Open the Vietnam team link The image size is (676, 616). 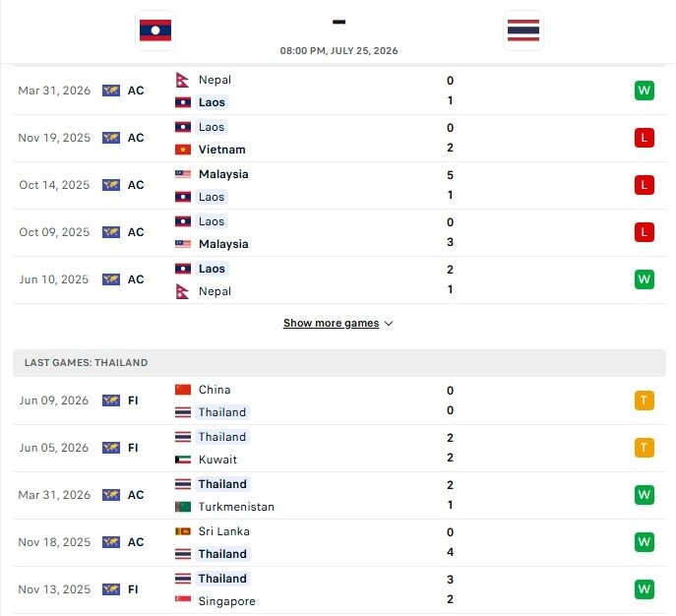221,150
